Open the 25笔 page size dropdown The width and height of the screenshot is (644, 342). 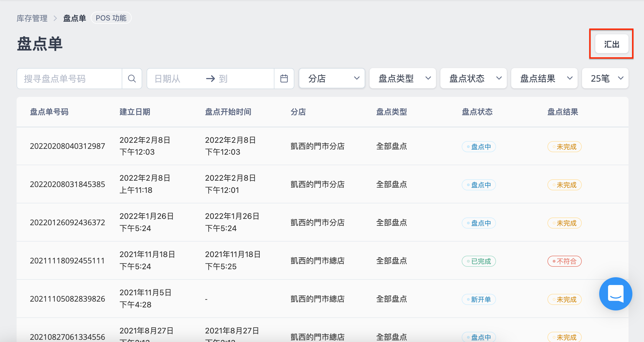[605, 78]
